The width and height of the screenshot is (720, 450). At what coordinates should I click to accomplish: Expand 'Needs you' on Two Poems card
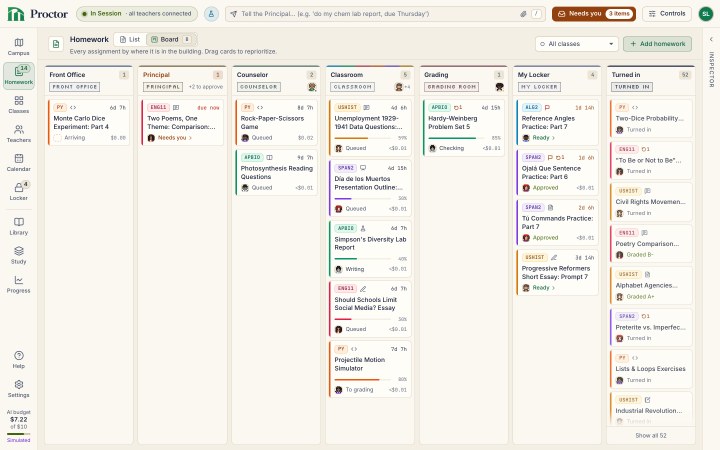point(175,138)
